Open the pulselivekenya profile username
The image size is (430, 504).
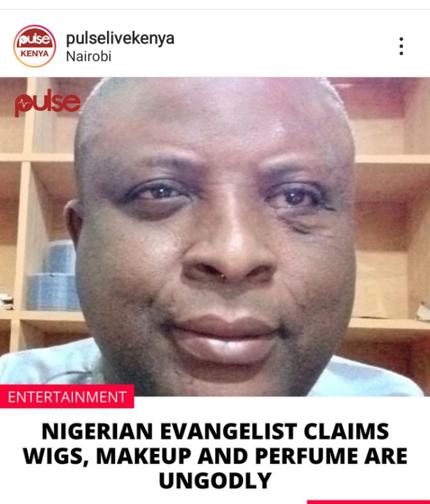120,38
